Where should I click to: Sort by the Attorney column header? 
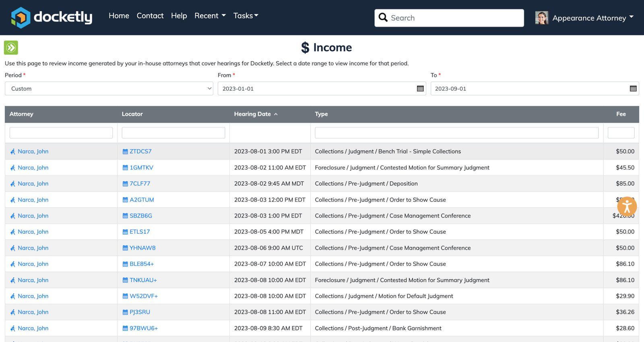(21, 114)
